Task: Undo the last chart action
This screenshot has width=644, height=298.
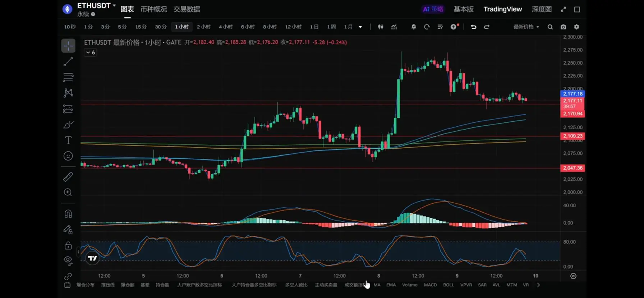Action: 474,27
